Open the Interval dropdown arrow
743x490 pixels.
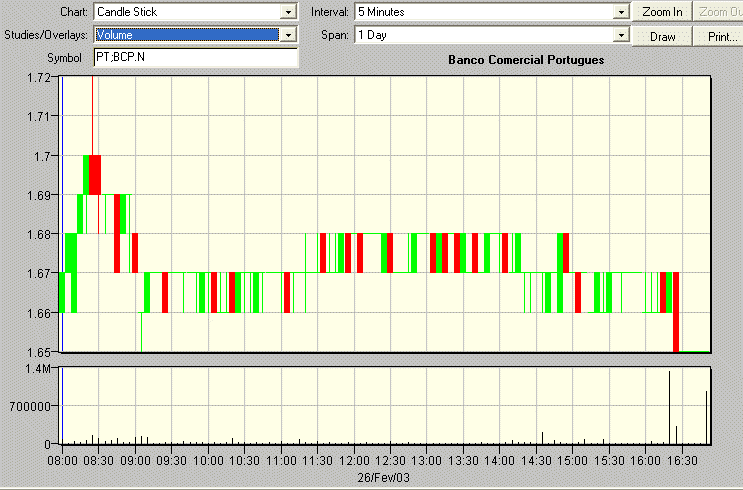[621, 12]
